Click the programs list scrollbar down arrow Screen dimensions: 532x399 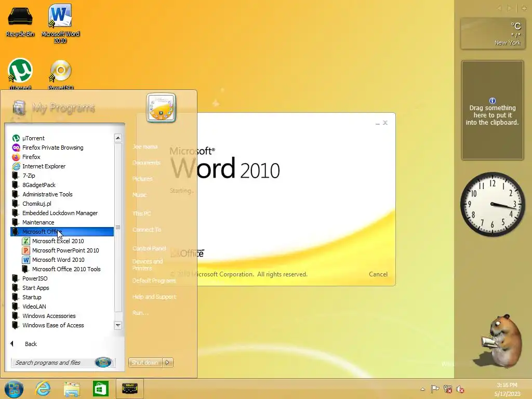point(118,325)
